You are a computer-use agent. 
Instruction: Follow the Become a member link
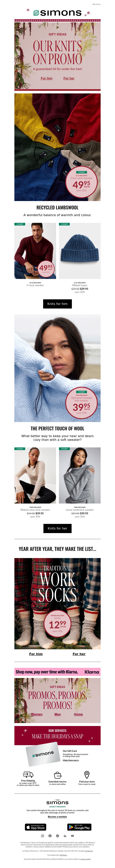(57, 816)
